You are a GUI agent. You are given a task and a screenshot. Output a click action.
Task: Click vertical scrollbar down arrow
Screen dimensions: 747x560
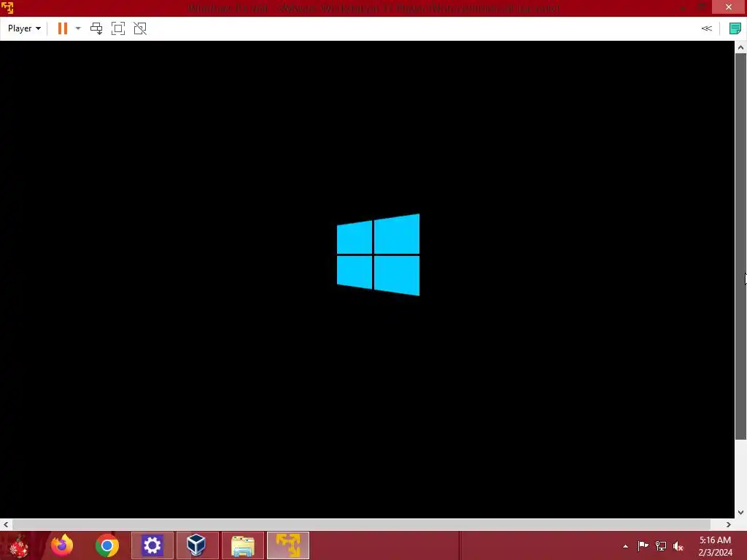pyautogui.click(x=740, y=513)
